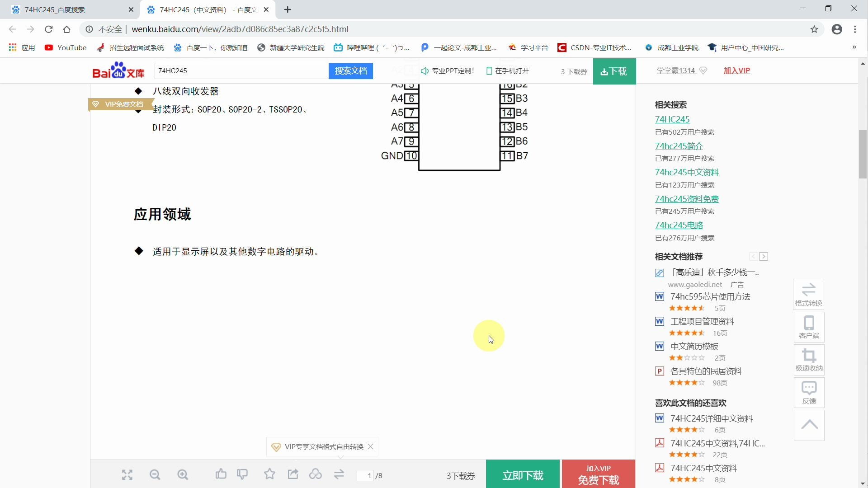Open the 工程项目管理资料 document
Image resolution: width=868 pixels, height=488 pixels.
coord(702,321)
